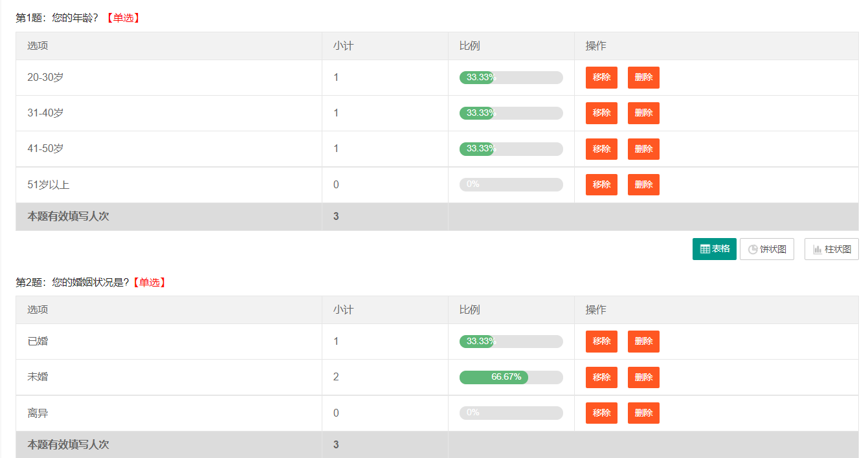Remove the 已婚 option with 移除
This screenshot has height=458, width=868.
click(x=601, y=342)
